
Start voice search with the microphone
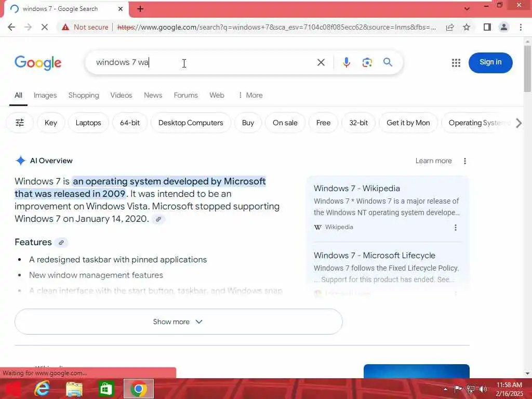(347, 62)
